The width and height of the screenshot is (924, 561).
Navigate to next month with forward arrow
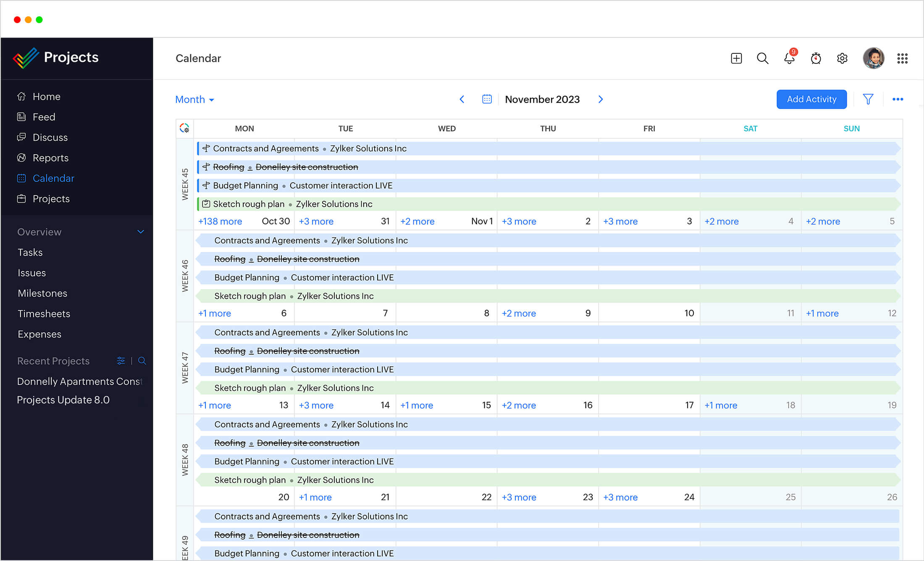click(x=601, y=99)
